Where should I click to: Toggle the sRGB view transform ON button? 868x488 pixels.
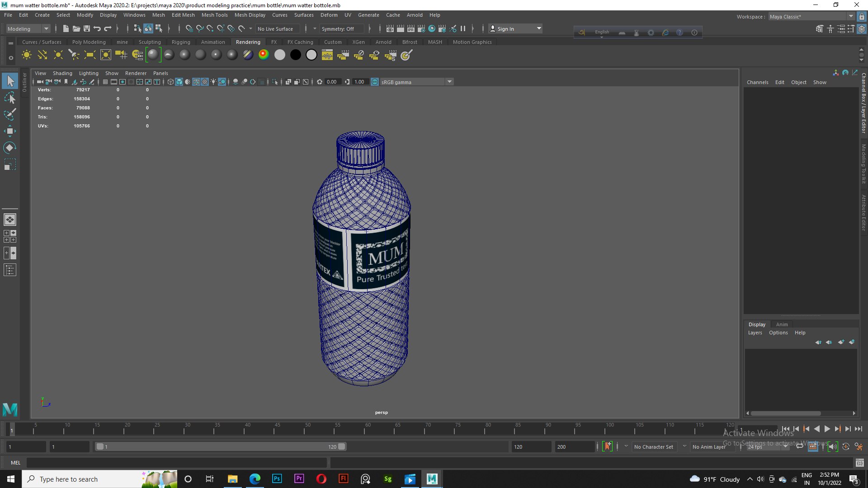pyautogui.click(x=375, y=82)
